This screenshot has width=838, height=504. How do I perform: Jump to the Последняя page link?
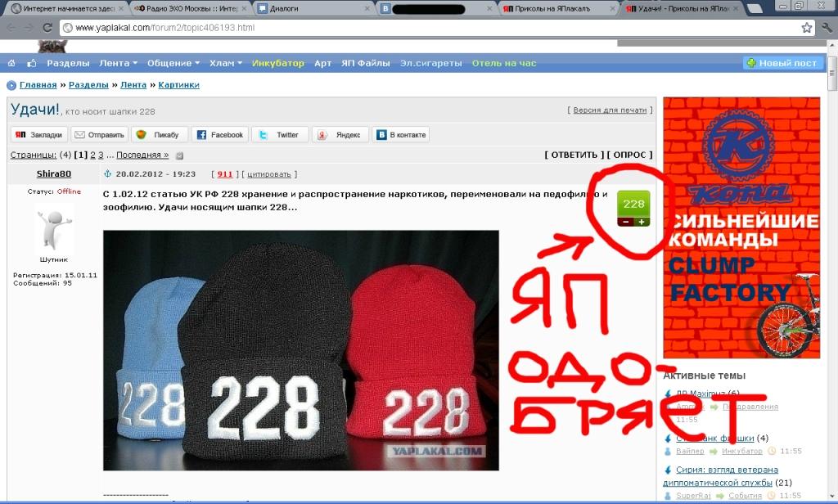coord(142,155)
